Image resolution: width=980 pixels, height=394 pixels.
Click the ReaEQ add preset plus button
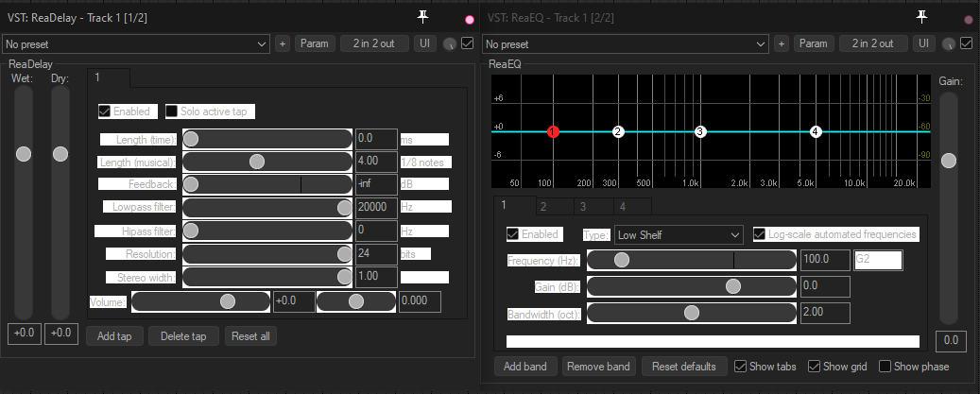click(x=781, y=43)
